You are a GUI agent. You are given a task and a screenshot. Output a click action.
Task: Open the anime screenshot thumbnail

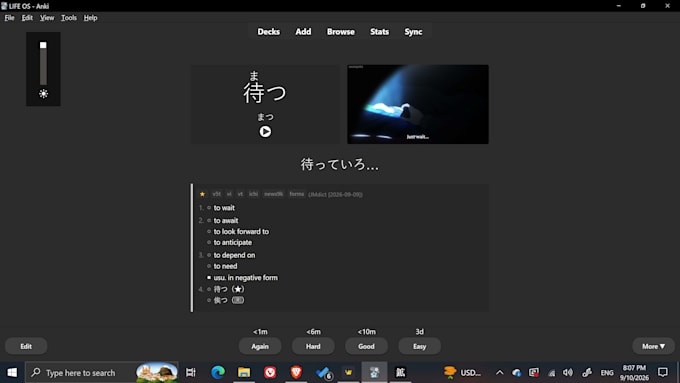(418, 104)
